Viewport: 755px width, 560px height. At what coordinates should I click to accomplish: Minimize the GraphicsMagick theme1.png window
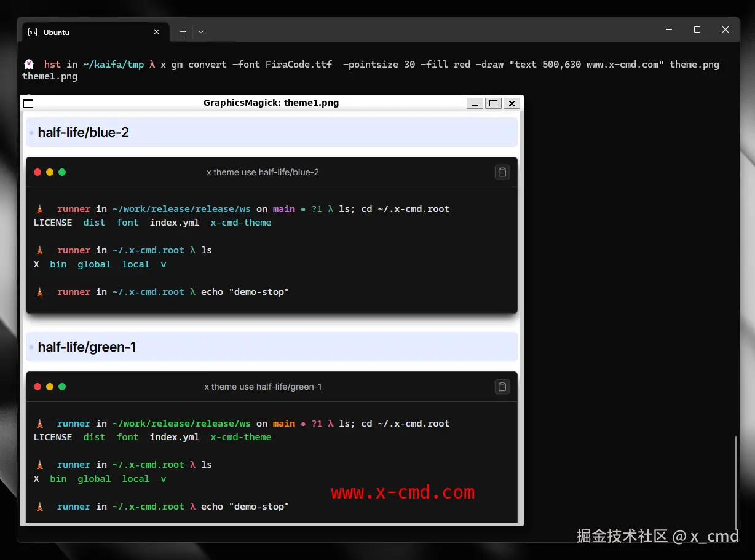(475, 103)
